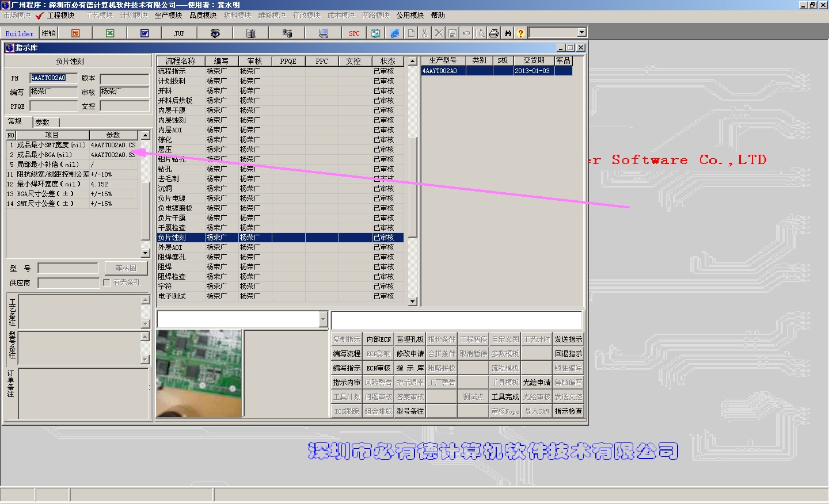
Task: Open the toolbar combo box dropdown
Action: click(x=581, y=33)
